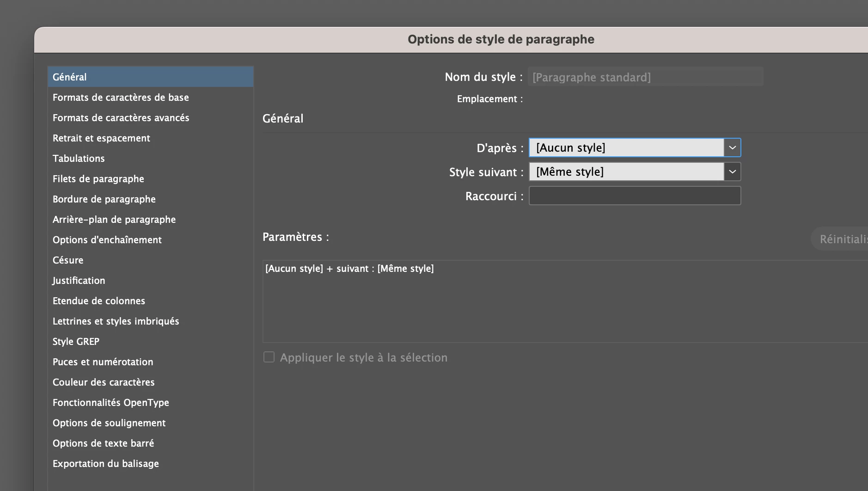Select Style GREP in the list
The width and height of the screenshot is (868, 491).
76,342
